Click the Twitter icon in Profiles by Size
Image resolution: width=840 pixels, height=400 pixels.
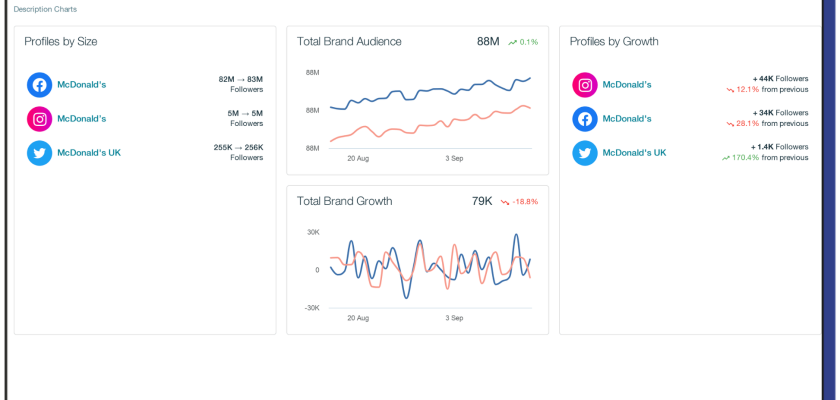click(x=39, y=153)
